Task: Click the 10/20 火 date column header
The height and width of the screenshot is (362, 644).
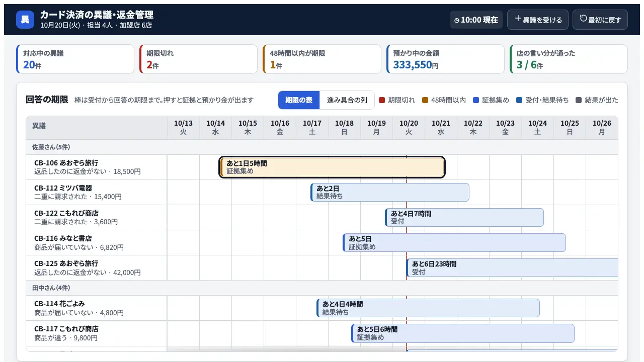Action: [x=409, y=128]
